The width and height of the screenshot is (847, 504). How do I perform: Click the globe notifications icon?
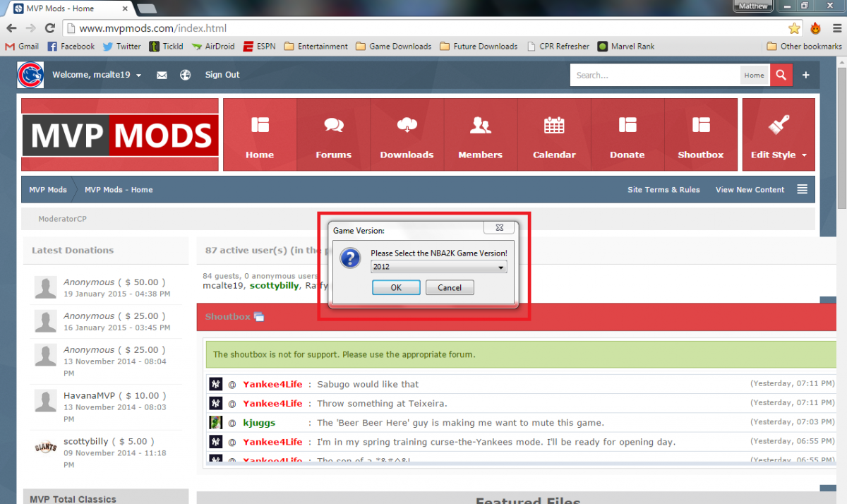pos(185,75)
